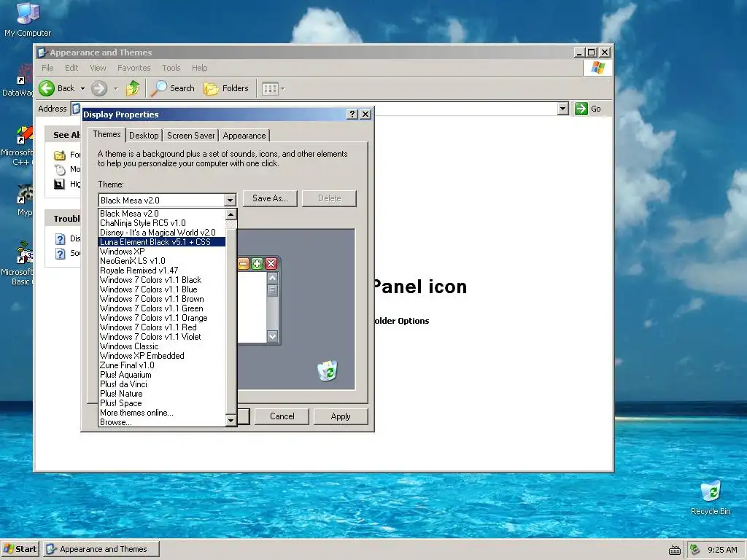Click the tray icon beside the clock

click(x=694, y=550)
